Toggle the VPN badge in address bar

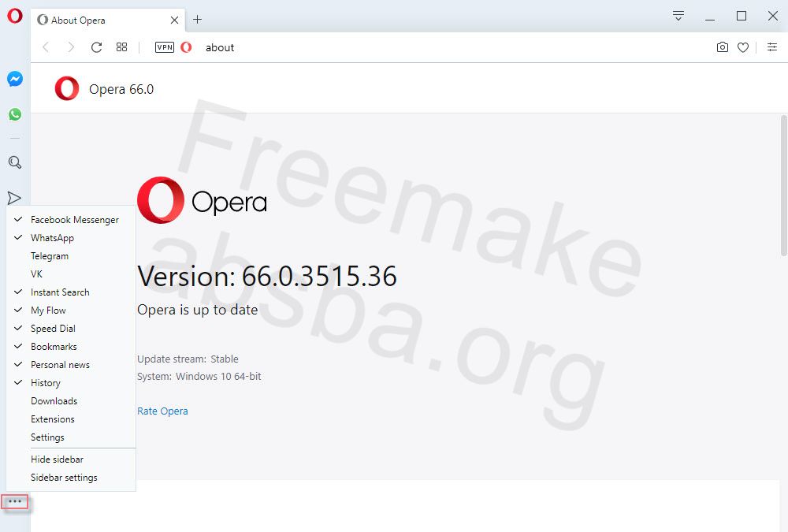(165, 47)
